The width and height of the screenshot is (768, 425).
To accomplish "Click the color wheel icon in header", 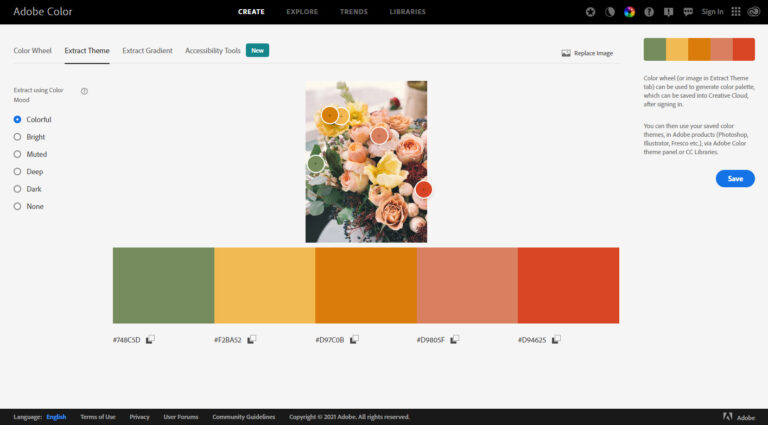I will coord(629,12).
